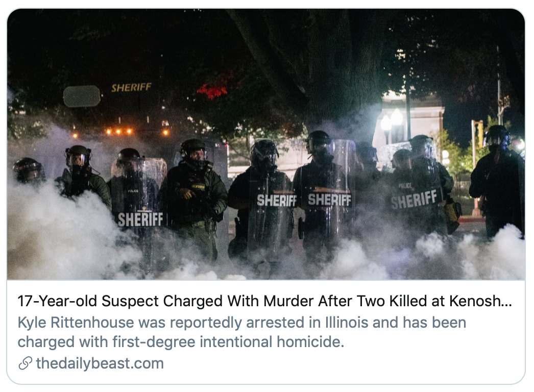The height and width of the screenshot is (392, 534).
Task: Open the riot police preview image
Action: (266, 144)
